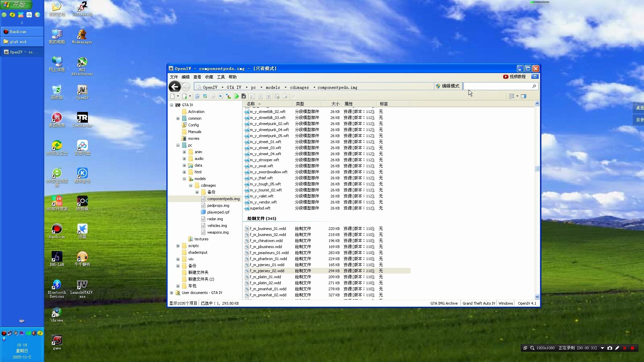Click the green play arrow toolbar icon

point(236,97)
